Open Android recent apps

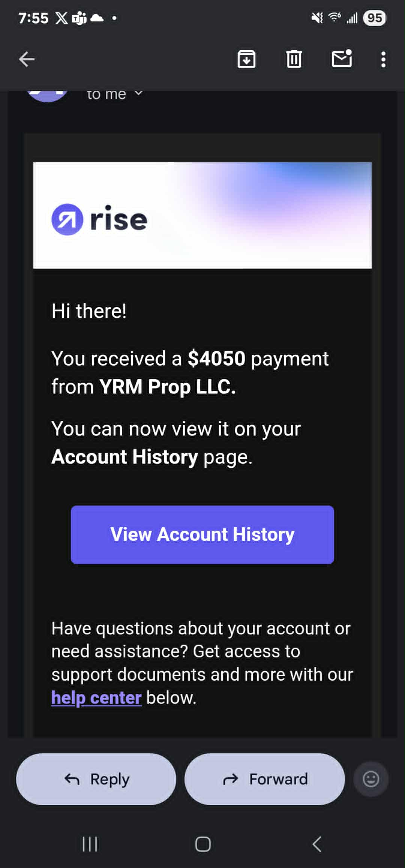click(90, 844)
